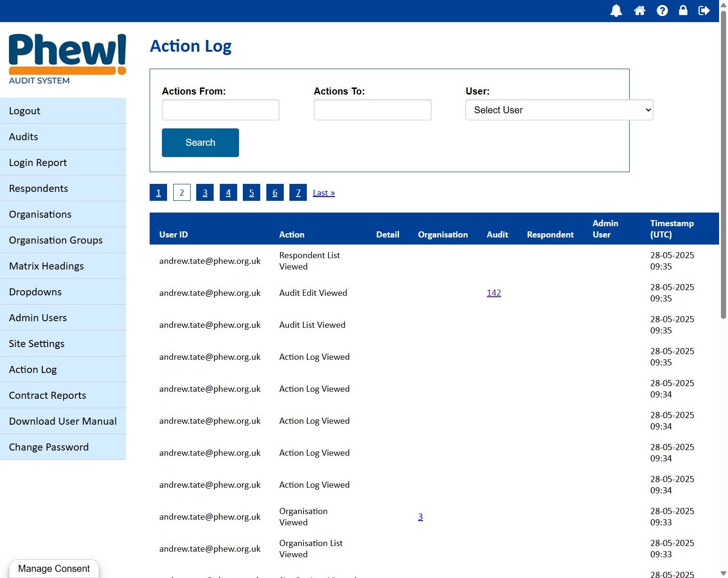Sign out using the exit arrow icon
Screen dimensions: 728x578
click(704, 10)
